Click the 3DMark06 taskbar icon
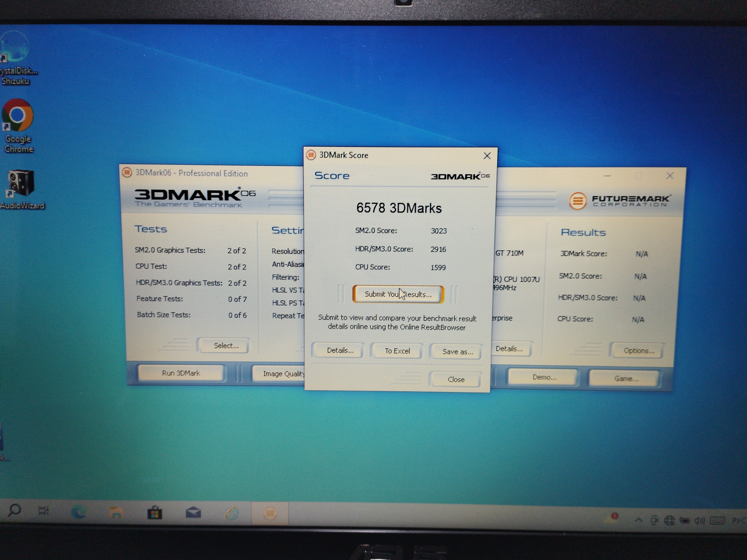The height and width of the screenshot is (560, 747). click(x=270, y=514)
